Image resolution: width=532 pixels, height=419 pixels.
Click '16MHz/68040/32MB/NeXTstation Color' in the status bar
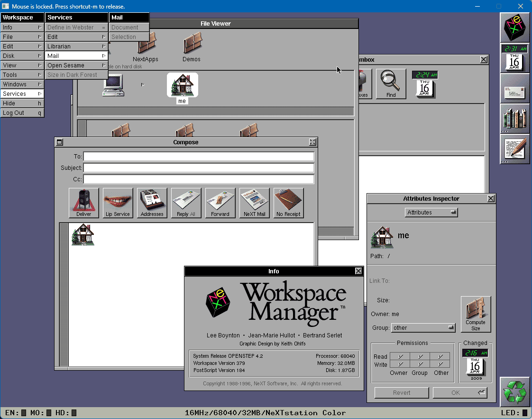click(x=266, y=413)
